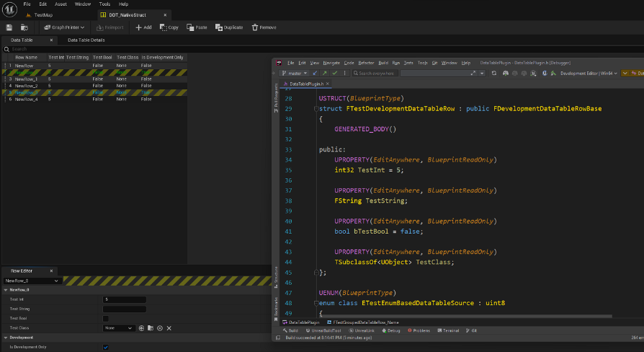
Task: Select the NewRow_2 table row
Action: coord(94,86)
